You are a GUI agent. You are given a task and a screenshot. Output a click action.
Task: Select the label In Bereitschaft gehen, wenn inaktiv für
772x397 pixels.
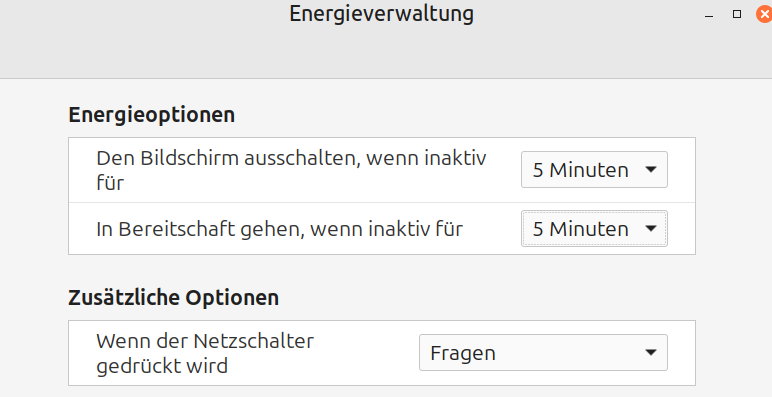(x=279, y=229)
